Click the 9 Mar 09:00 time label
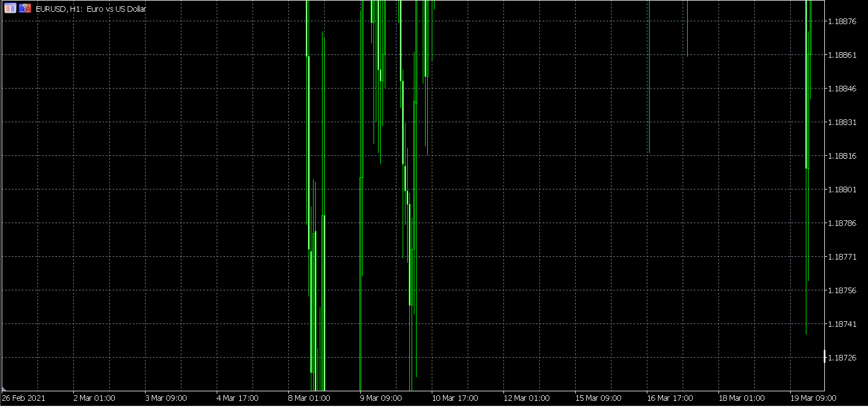The width and height of the screenshot is (868, 407). [x=381, y=399]
